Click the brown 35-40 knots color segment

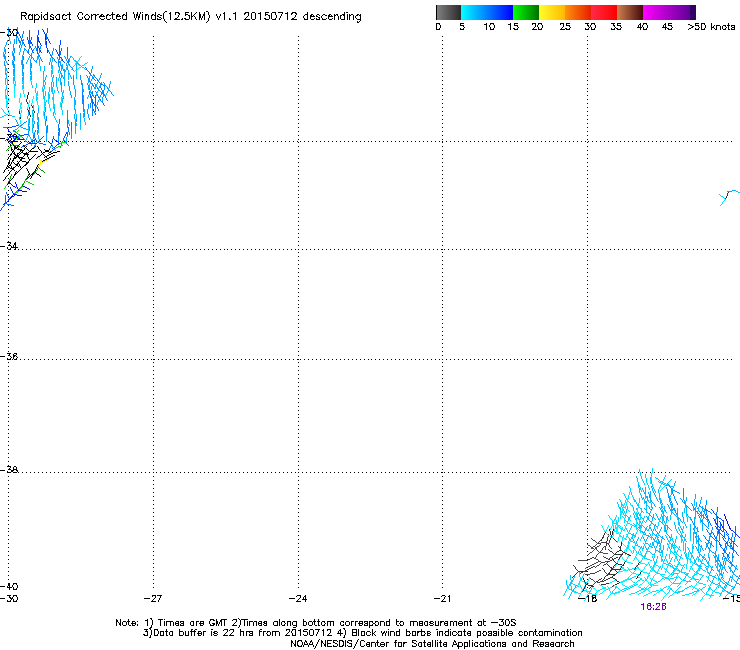(x=630, y=12)
